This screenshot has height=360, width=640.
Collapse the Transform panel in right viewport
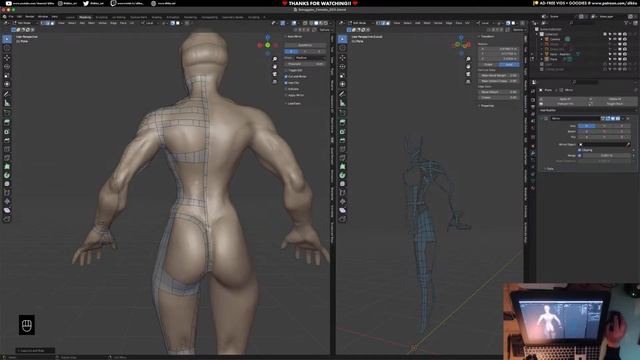click(487, 36)
